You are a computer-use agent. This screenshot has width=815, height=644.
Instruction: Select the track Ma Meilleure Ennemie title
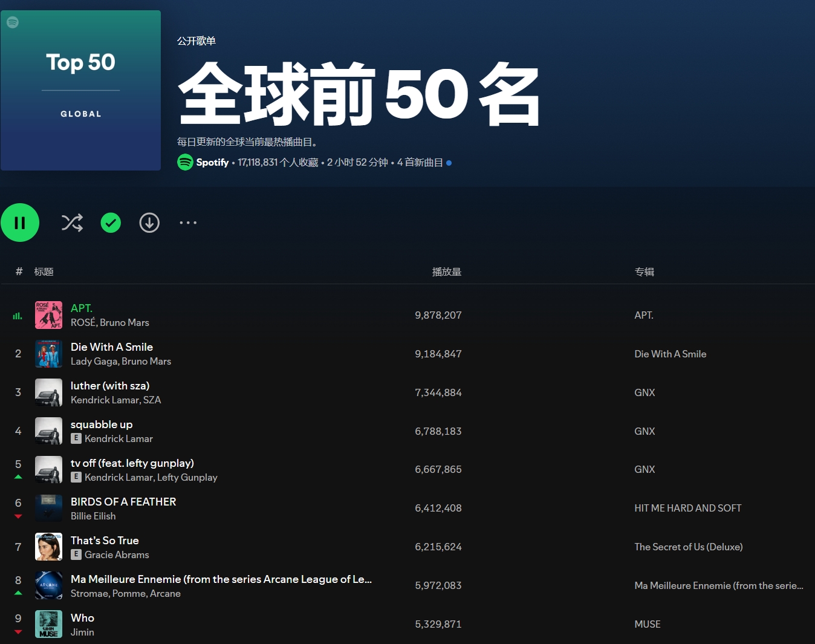pyautogui.click(x=221, y=579)
